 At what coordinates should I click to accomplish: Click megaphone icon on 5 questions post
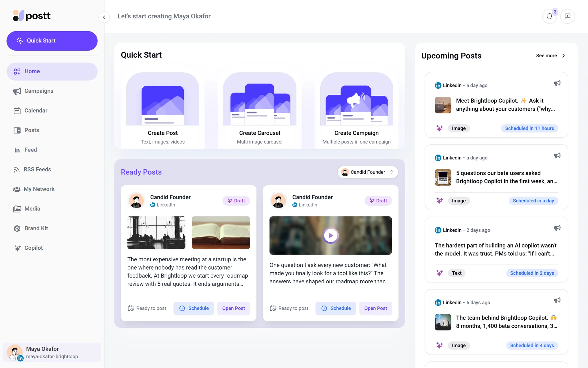tap(557, 156)
